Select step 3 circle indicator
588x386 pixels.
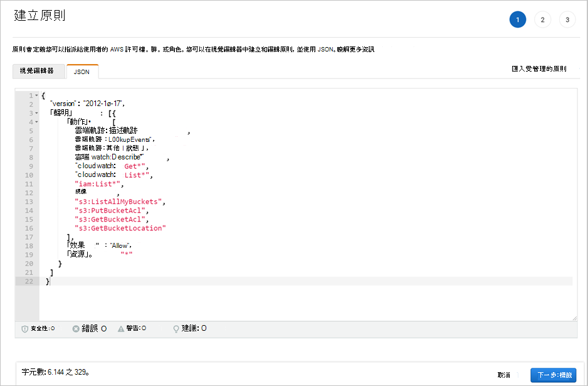(x=567, y=19)
